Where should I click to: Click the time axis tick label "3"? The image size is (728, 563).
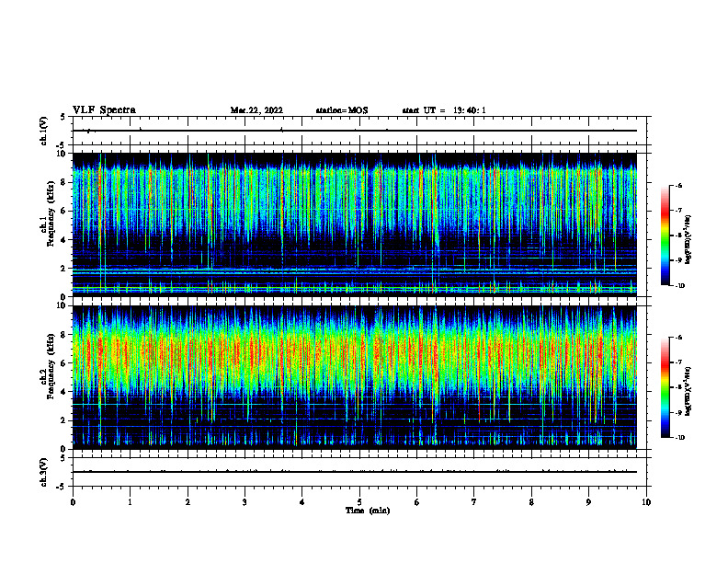tap(245, 502)
